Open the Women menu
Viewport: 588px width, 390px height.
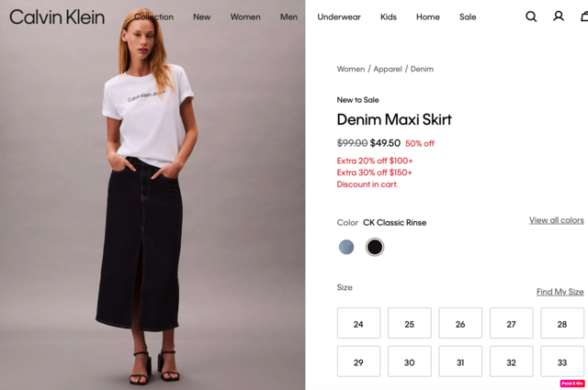(x=245, y=17)
